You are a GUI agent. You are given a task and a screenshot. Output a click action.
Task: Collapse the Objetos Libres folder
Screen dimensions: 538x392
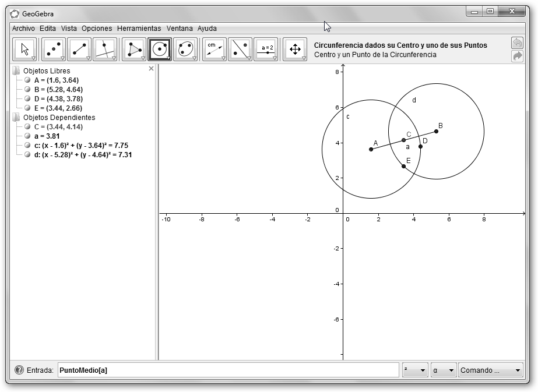(x=16, y=71)
